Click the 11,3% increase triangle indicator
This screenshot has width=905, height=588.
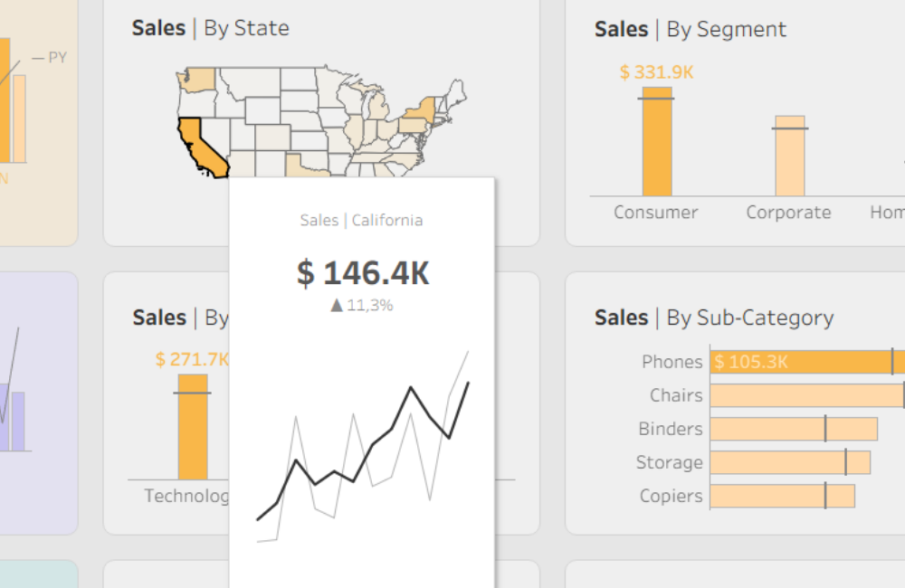[x=337, y=306]
